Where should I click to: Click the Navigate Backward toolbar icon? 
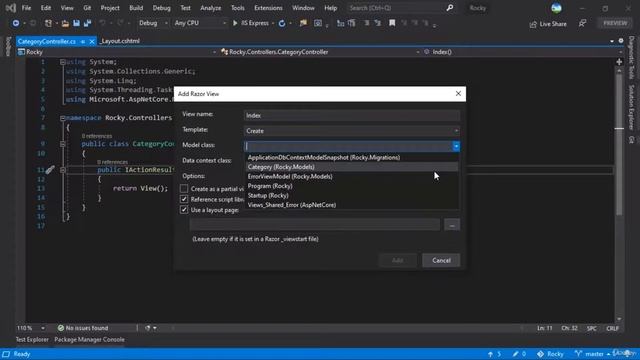pyautogui.click(x=16, y=23)
